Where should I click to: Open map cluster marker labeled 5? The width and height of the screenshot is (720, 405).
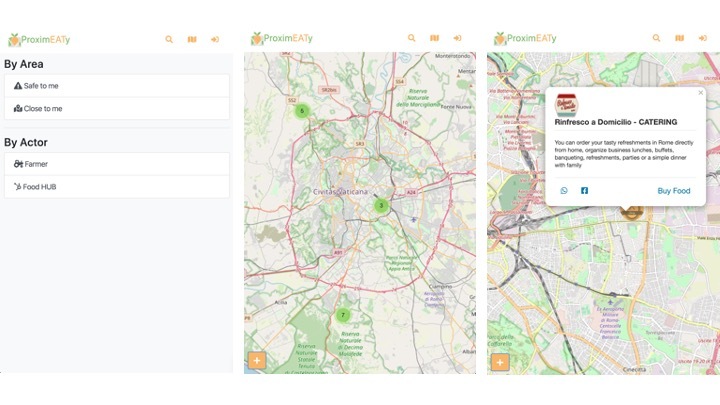coord(302,111)
